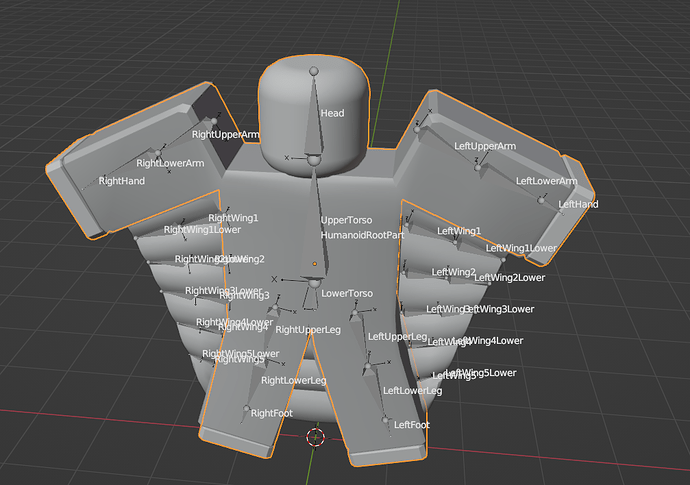Select the RightLowerLeg bone label
The height and width of the screenshot is (485, 690).
[294, 380]
